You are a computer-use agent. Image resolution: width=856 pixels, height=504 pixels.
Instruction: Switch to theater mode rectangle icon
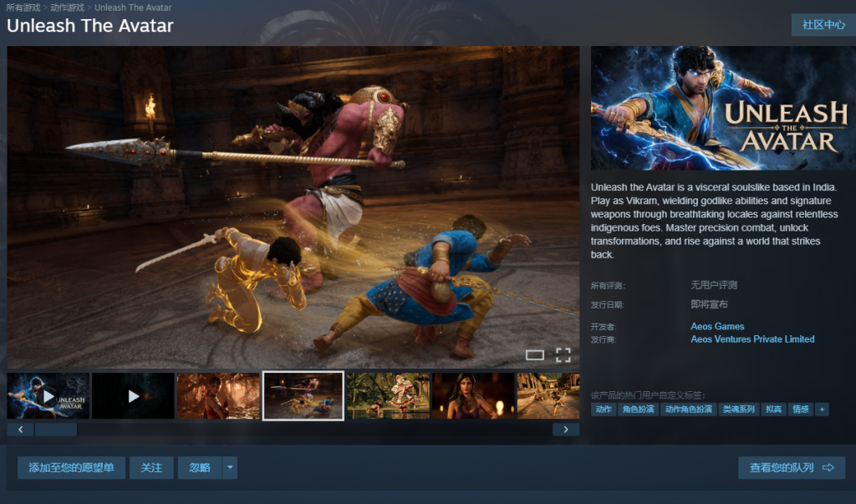(x=534, y=355)
